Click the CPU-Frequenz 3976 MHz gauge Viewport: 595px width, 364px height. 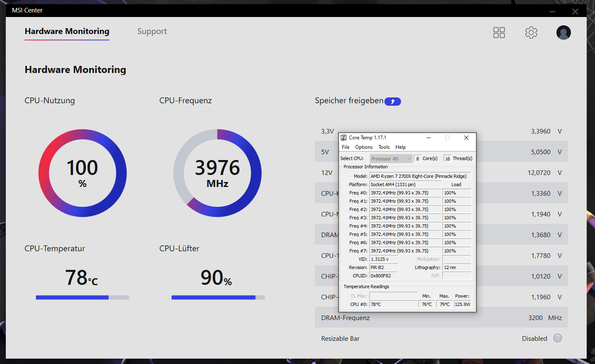(x=217, y=173)
